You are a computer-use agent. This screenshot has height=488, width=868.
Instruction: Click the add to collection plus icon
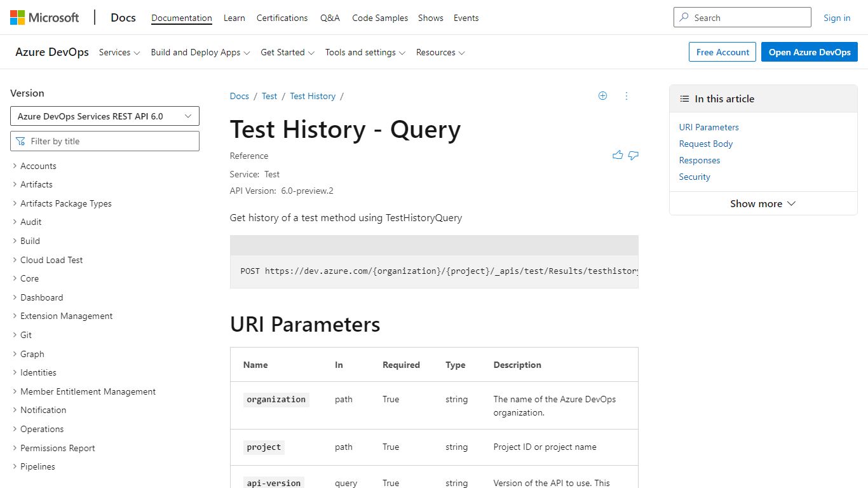coord(603,96)
